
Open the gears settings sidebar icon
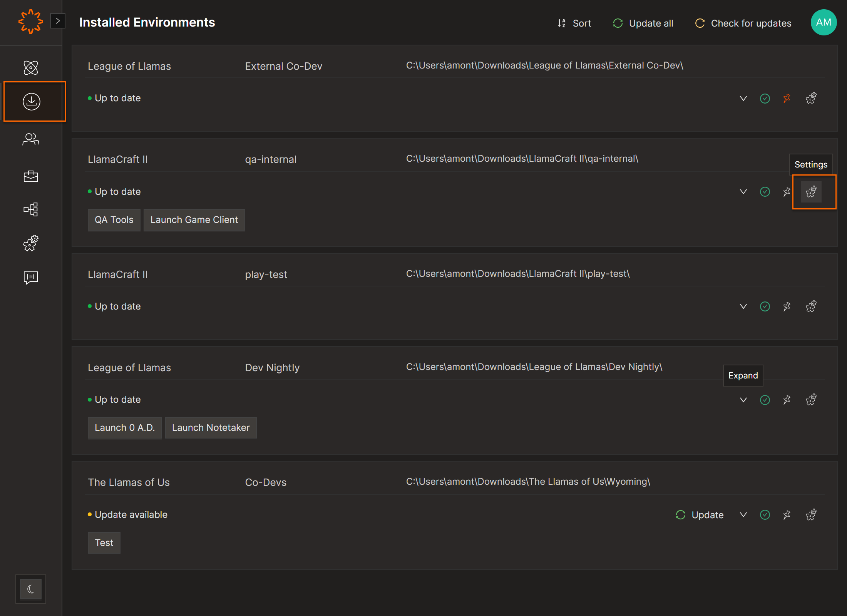[31, 243]
